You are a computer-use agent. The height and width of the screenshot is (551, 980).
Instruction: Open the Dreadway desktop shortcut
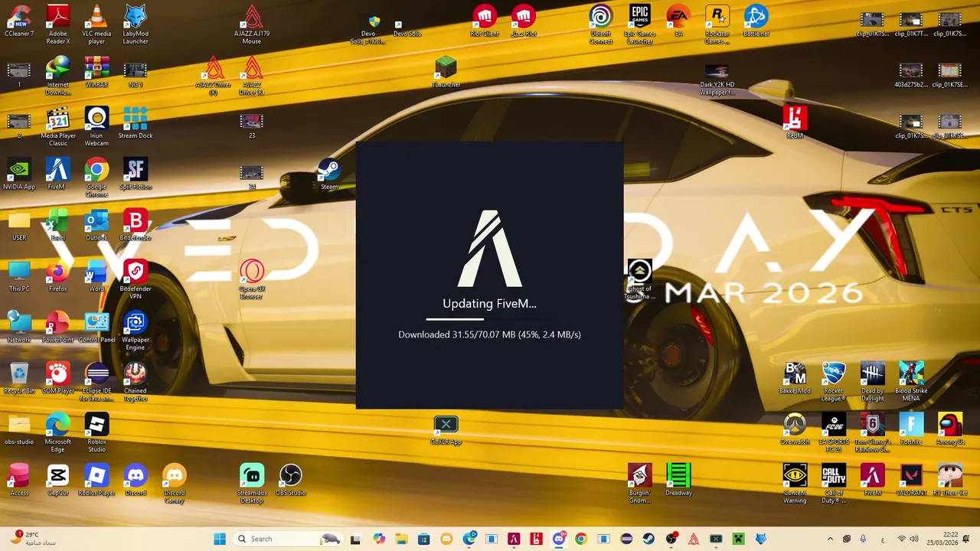coord(678,481)
